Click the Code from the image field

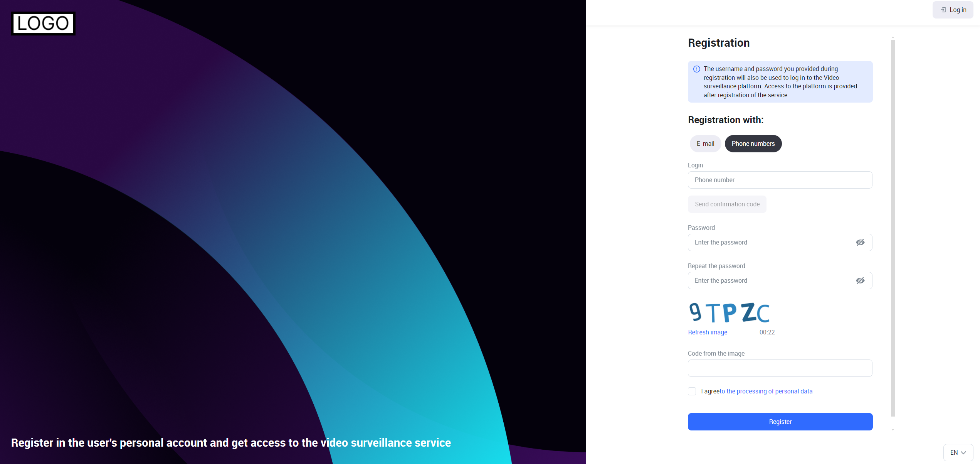click(780, 368)
